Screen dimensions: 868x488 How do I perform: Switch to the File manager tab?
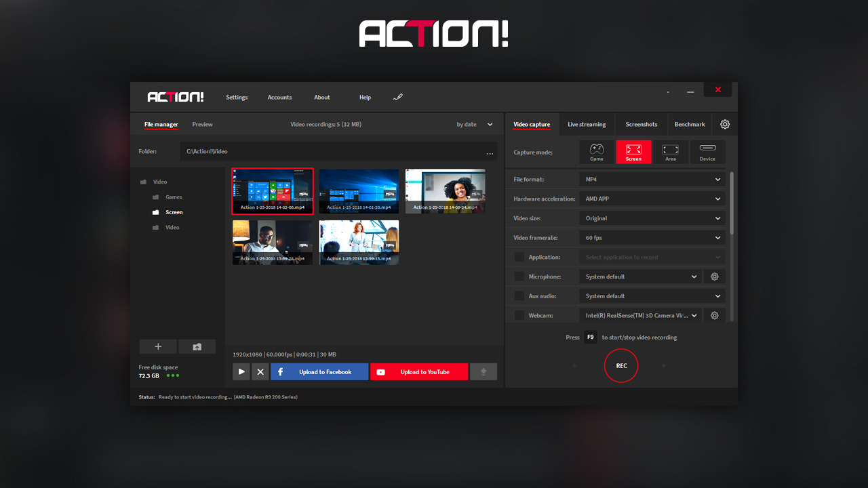pyautogui.click(x=161, y=124)
